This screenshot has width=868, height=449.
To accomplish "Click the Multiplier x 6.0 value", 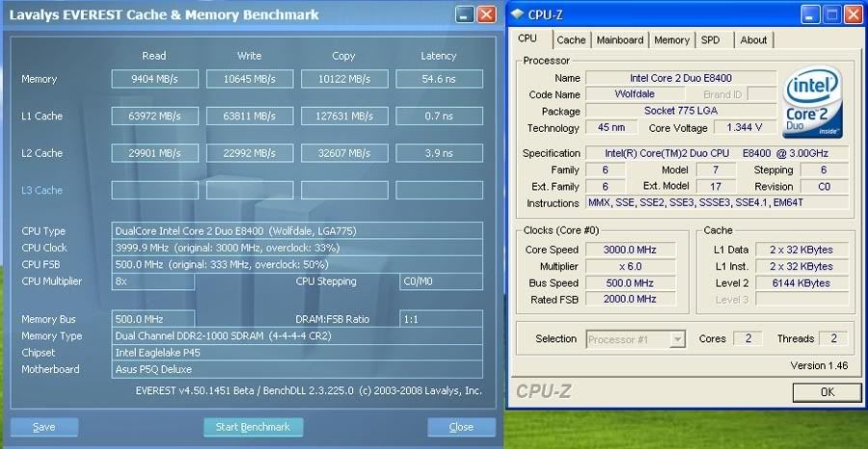I will (631, 266).
